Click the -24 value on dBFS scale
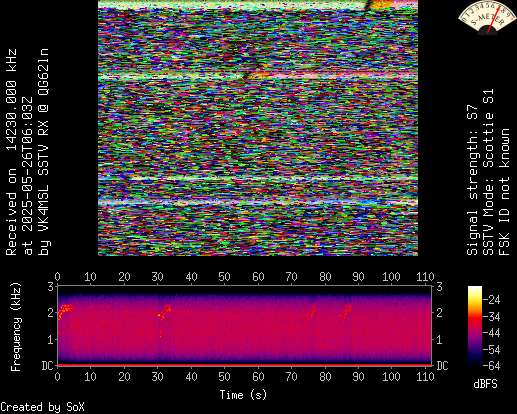This screenshot has width=517, height=414. pos(492,300)
